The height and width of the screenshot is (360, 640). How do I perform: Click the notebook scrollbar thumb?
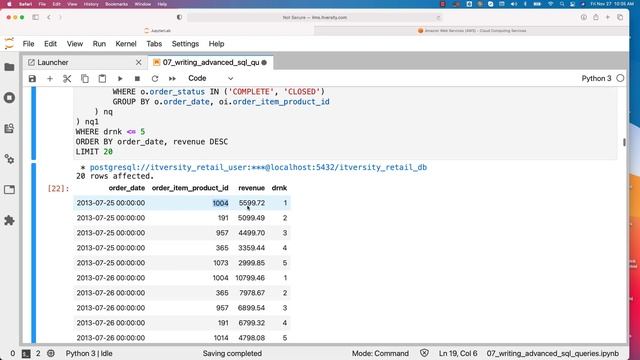click(x=624, y=142)
